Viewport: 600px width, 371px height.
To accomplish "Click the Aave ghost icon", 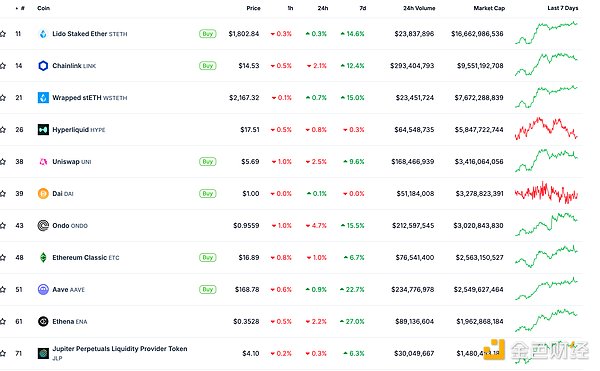I will (43, 290).
